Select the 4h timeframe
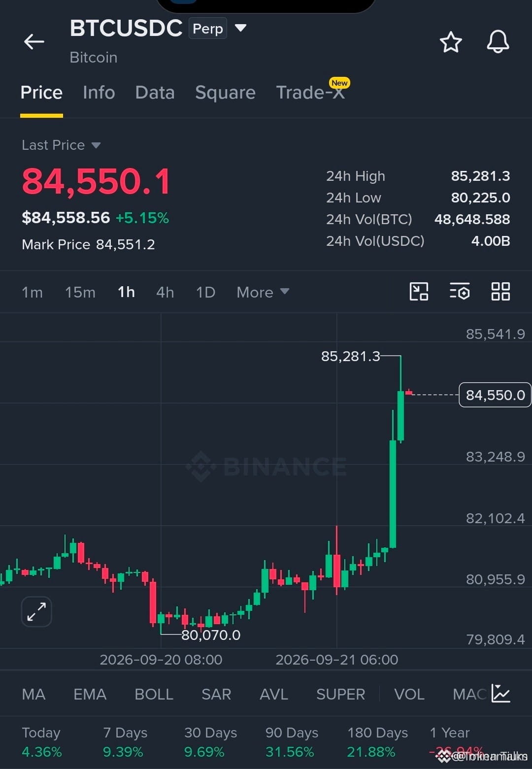Screen dimensions: 532x769 165,292
